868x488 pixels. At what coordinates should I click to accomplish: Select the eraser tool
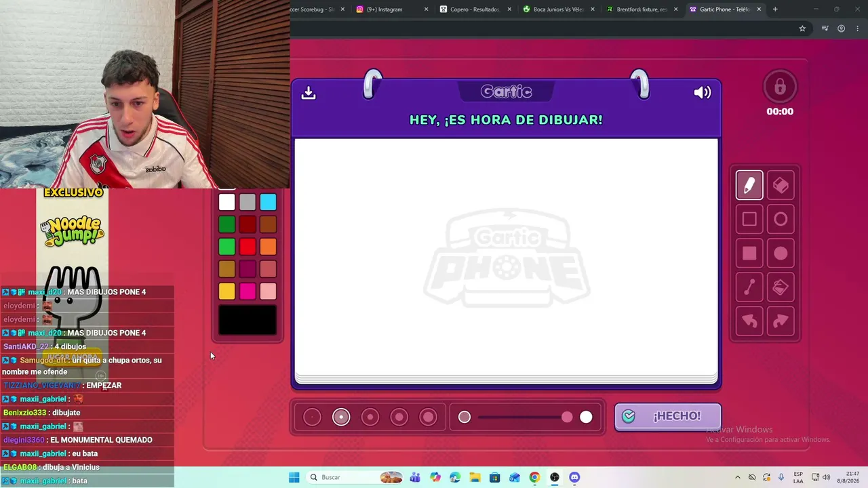point(781,185)
